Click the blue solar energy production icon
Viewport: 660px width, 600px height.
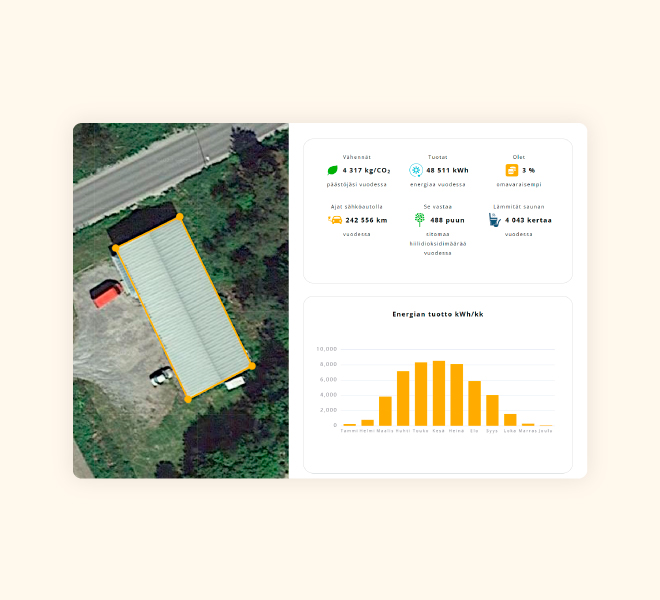tap(416, 171)
